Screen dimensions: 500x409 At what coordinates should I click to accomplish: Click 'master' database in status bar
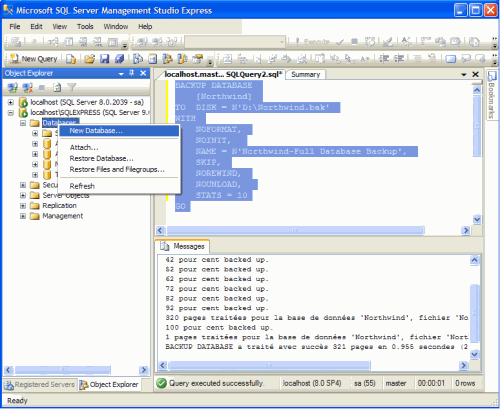point(396,383)
